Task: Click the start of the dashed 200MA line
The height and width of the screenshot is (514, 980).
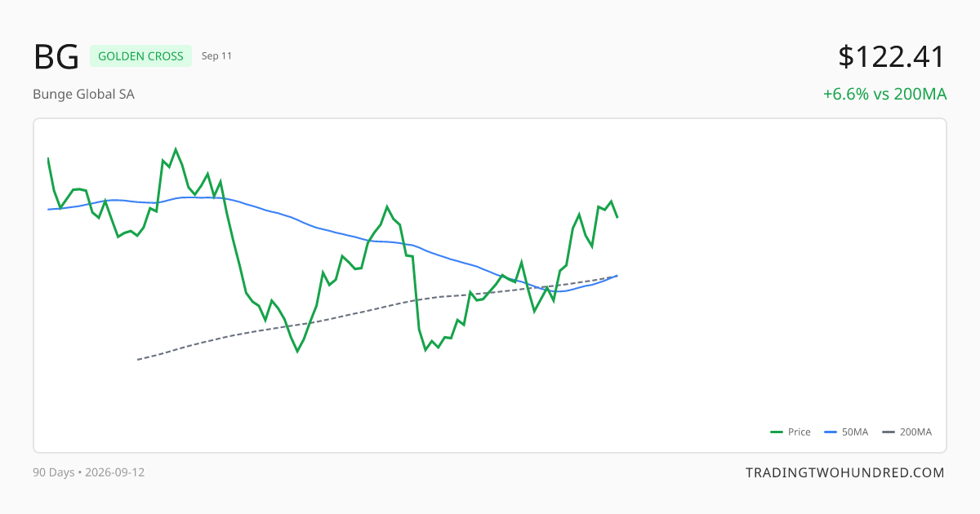Action: point(137,359)
